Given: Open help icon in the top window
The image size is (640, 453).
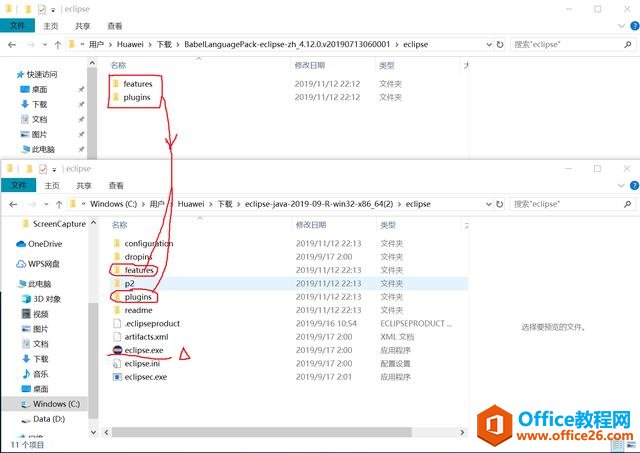Looking at the screenshot, I should [635, 26].
